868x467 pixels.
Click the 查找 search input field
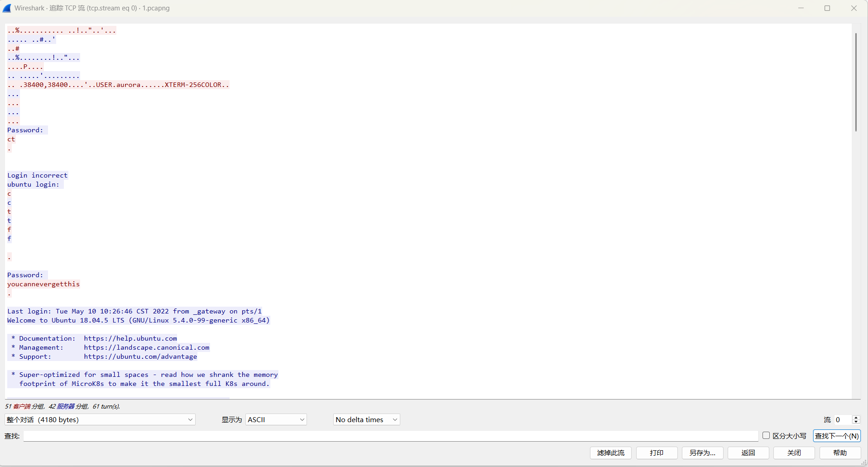coord(391,436)
